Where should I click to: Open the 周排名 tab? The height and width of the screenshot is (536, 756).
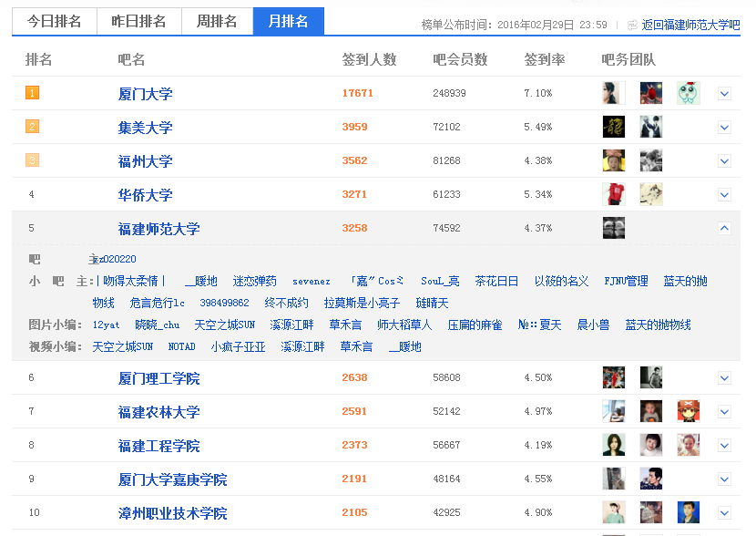pyautogui.click(x=217, y=21)
